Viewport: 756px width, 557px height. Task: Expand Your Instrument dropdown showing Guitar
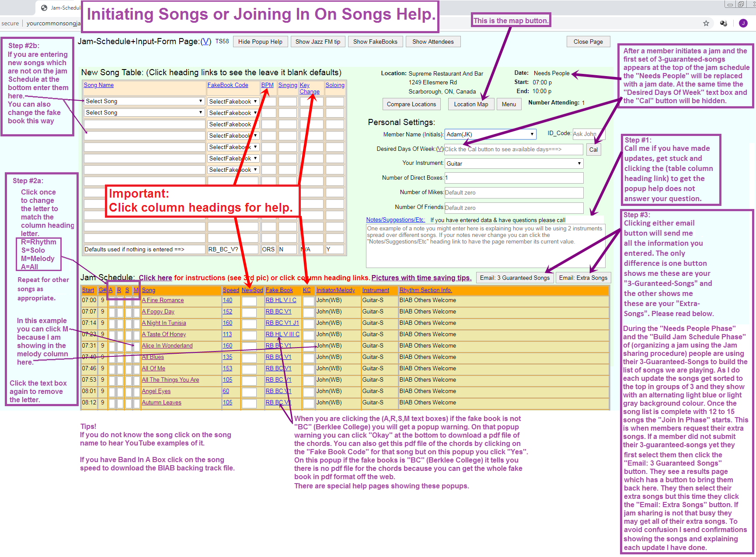coord(514,164)
